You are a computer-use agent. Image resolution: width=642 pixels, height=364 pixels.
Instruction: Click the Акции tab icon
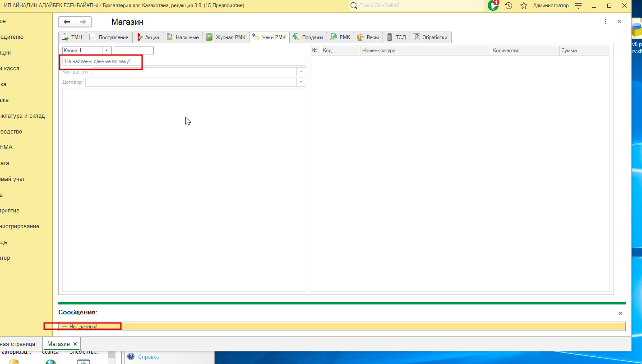(x=139, y=37)
